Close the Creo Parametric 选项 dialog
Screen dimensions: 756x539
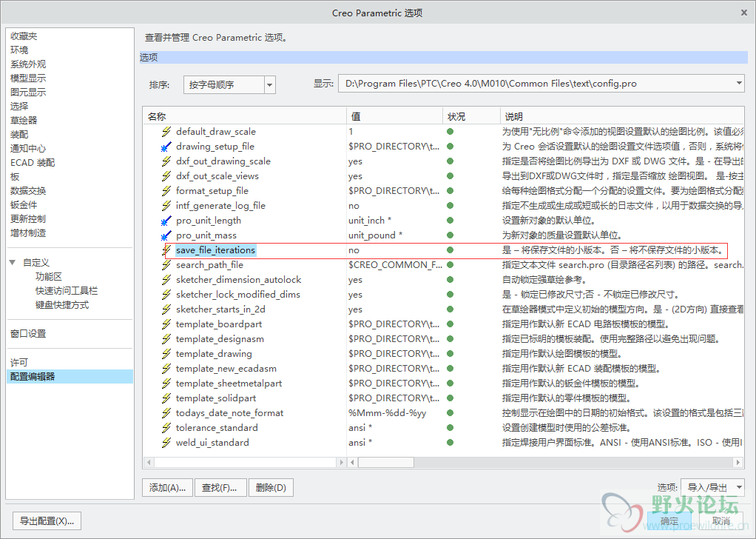click(744, 13)
